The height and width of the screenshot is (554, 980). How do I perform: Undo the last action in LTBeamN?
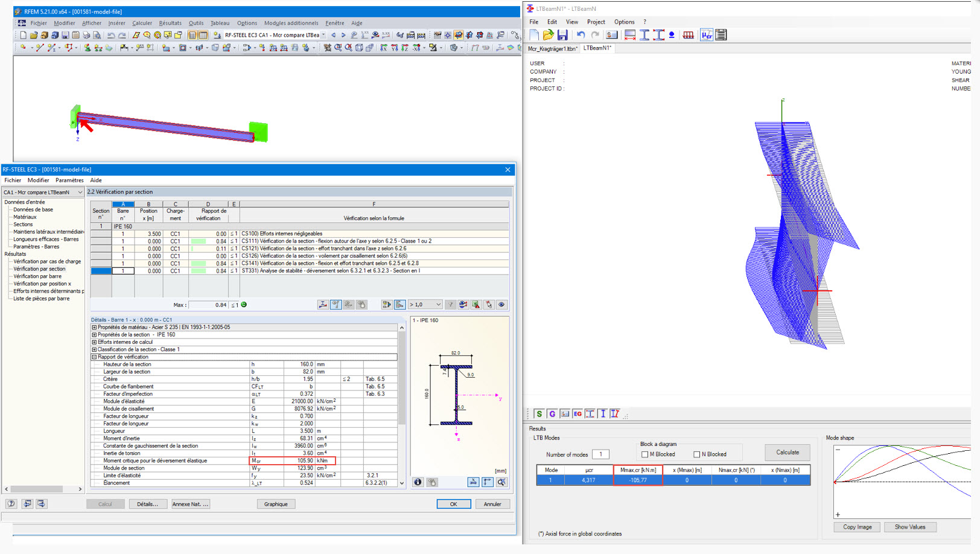click(x=580, y=34)
